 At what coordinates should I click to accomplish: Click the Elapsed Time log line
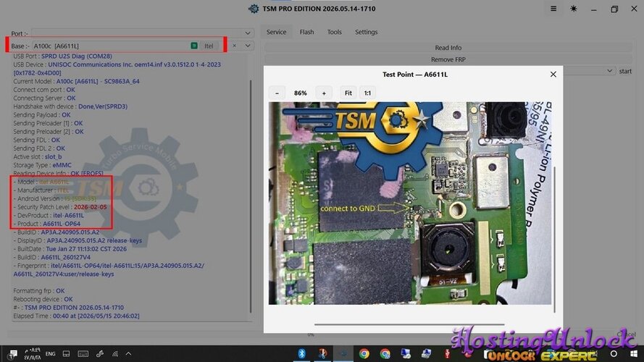pyautogui.click(x=76, y=316)
